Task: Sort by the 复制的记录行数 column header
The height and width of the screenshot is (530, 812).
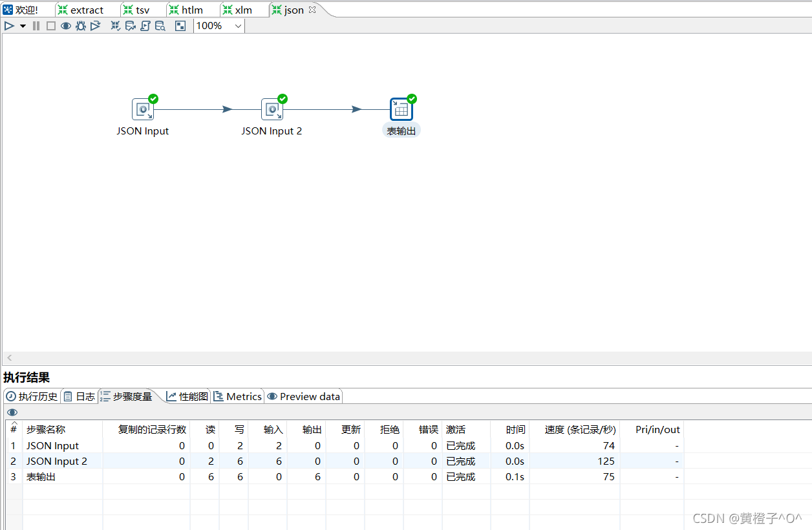Action: coord(147,429)
